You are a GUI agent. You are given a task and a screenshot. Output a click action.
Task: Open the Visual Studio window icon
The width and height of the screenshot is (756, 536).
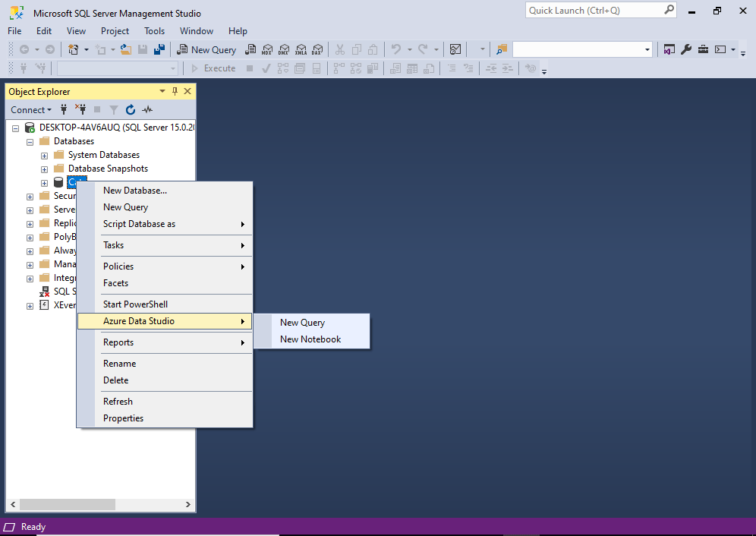tap(669, 49)
